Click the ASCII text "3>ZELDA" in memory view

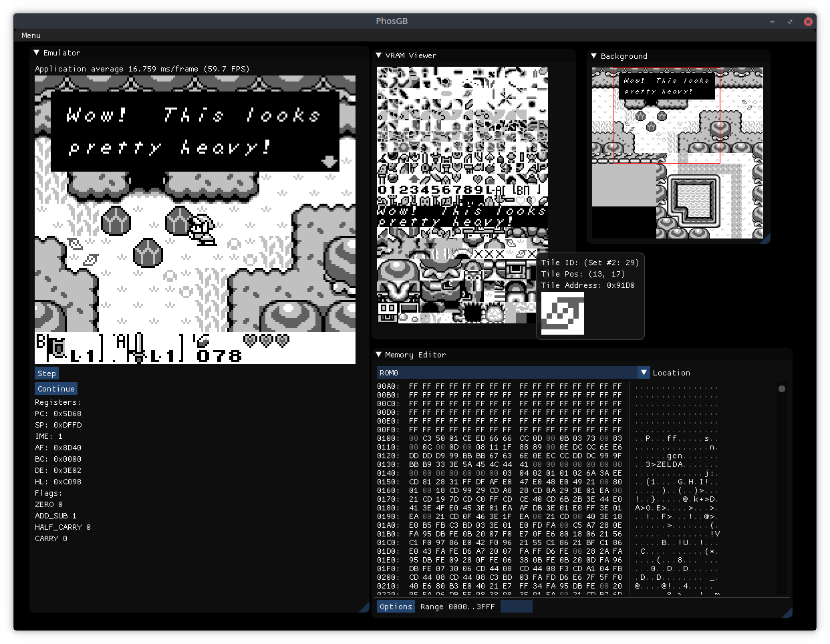[665, 465]
